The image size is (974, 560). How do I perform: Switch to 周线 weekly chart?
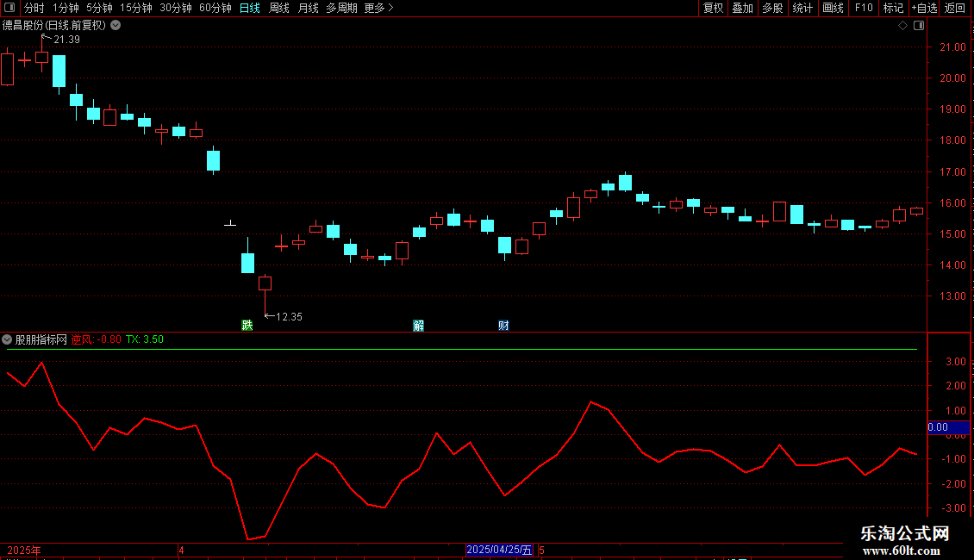[279, 8]
